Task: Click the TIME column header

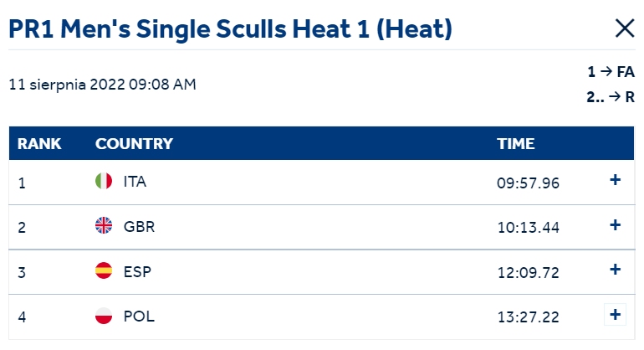Action: coord(515,143)
